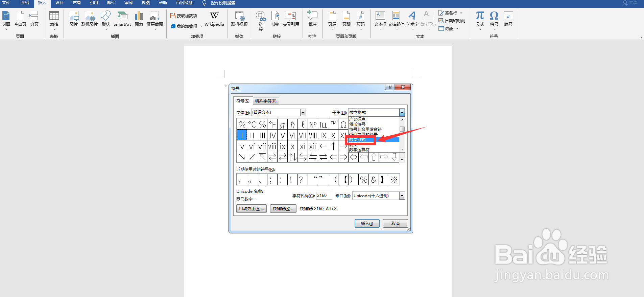Switch to 设计 ribbon tab
Image resolution: width=644 pixels, height=297 pixels.
(59, 3)
